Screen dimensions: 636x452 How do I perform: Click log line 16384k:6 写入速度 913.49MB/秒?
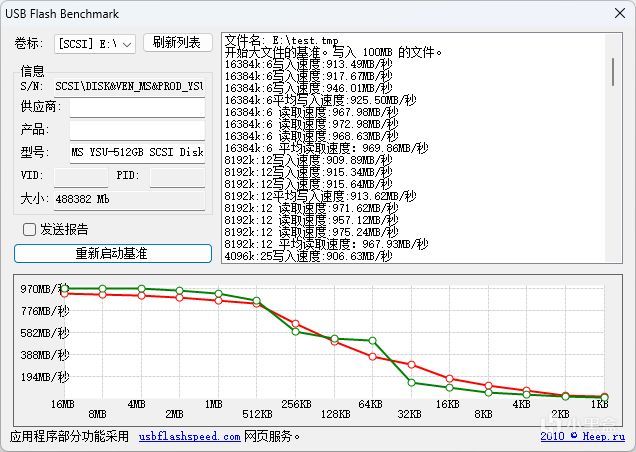tap(308, 64)
